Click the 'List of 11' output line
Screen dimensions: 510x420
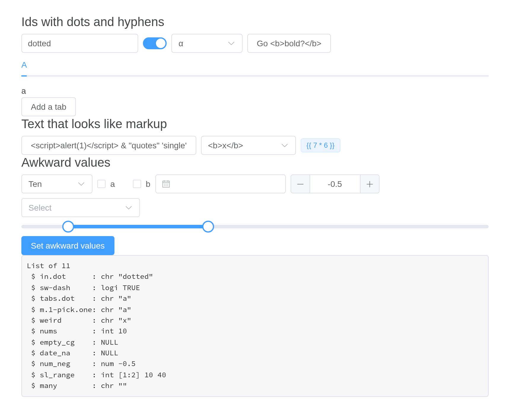[x=48, y=266]
